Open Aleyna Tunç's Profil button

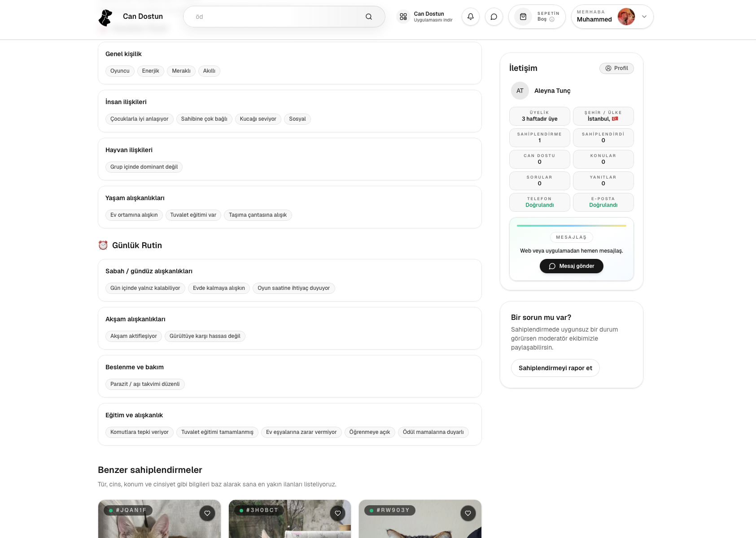(616, 68)
